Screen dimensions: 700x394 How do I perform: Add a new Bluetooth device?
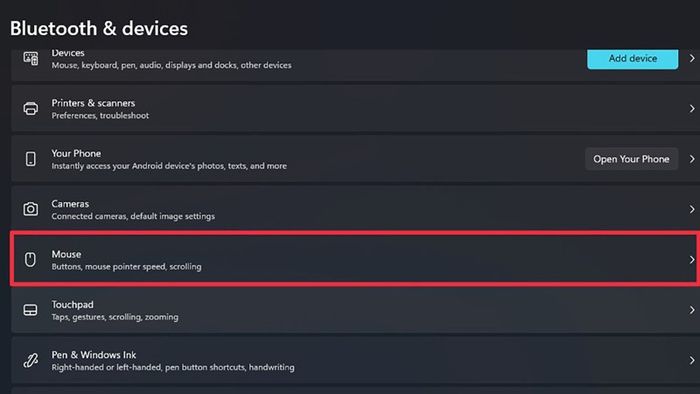point(633,58)
